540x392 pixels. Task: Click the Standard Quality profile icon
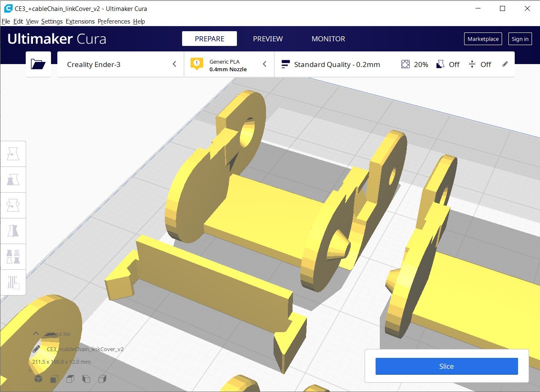285,64
